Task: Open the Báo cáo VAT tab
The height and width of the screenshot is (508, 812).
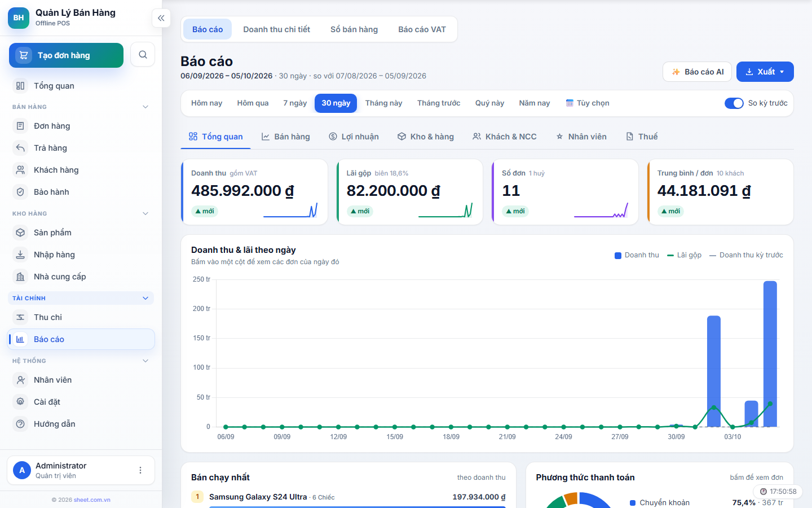Action: pos(422,29)
